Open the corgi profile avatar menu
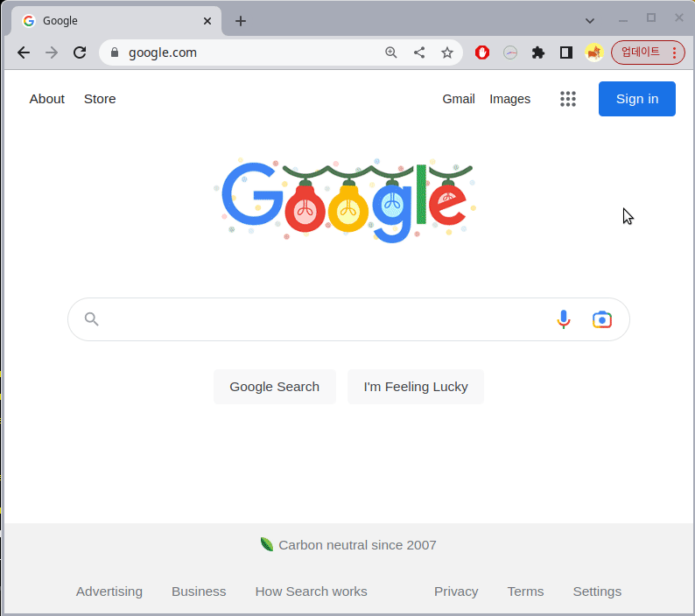The width and height of the screenshot is (695, 616). [x=594, y=52]
